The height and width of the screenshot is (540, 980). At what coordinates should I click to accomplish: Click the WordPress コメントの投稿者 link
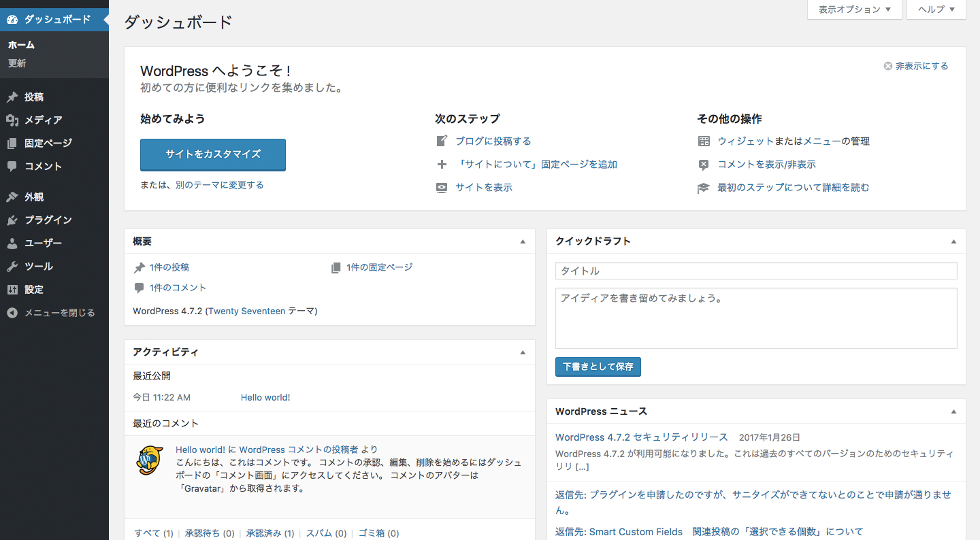pos(299,450)
